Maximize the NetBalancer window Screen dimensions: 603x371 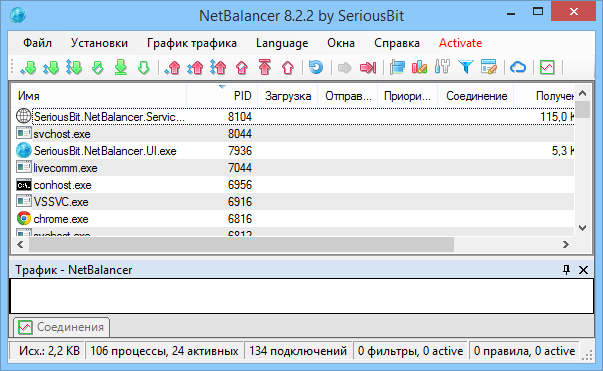(538, 12)
